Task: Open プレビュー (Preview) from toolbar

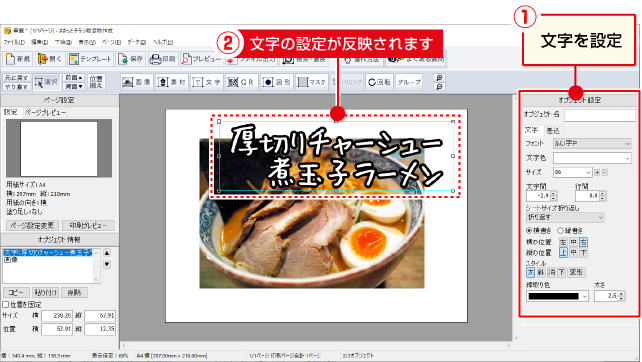Action: click(x=201, y=59)
